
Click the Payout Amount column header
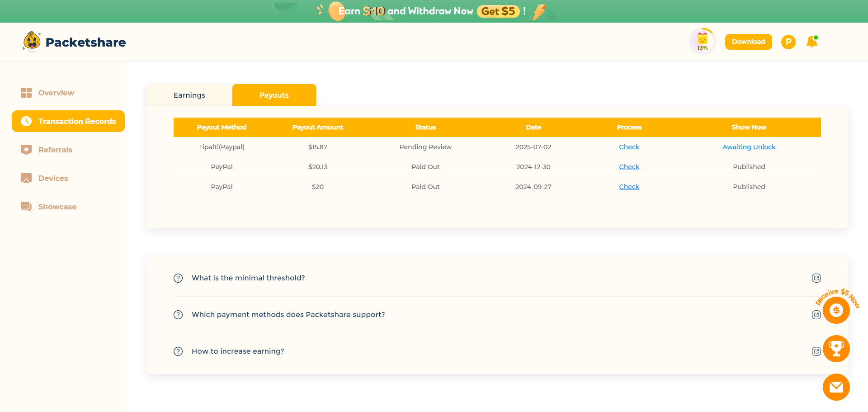317,128
